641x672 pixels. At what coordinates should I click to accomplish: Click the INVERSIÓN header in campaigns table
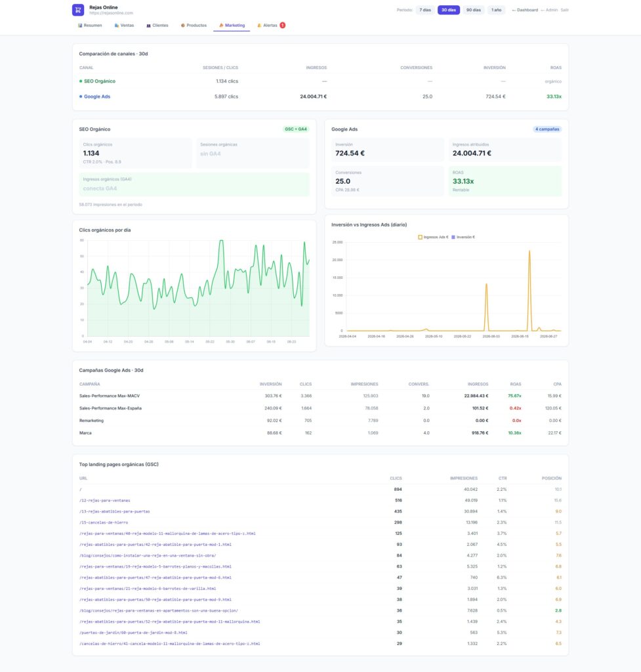(x=271, y=384)
